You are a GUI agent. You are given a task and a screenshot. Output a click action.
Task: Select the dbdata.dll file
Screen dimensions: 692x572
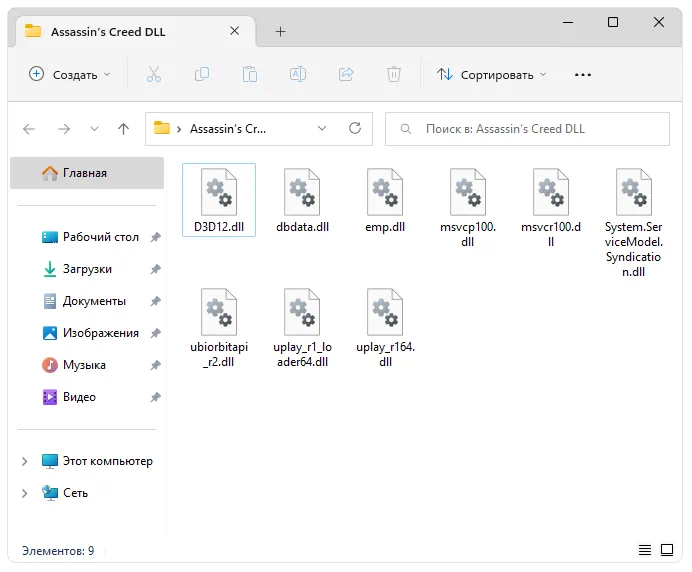click(x=302, y=200)
